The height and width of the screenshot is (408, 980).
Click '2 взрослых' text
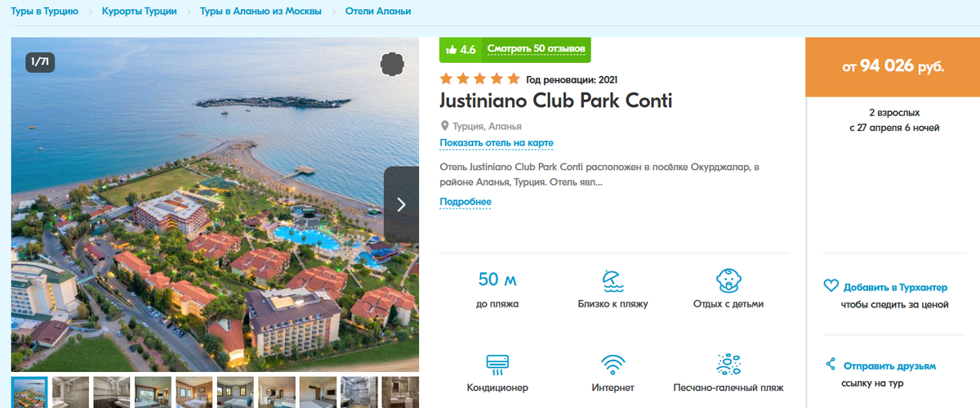point(894,113)
